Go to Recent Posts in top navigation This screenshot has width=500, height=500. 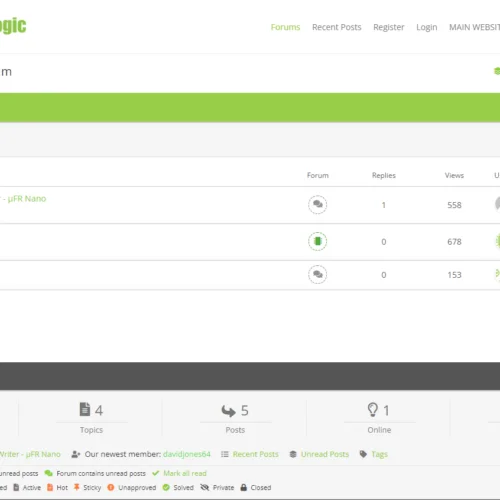click(337, 27)
